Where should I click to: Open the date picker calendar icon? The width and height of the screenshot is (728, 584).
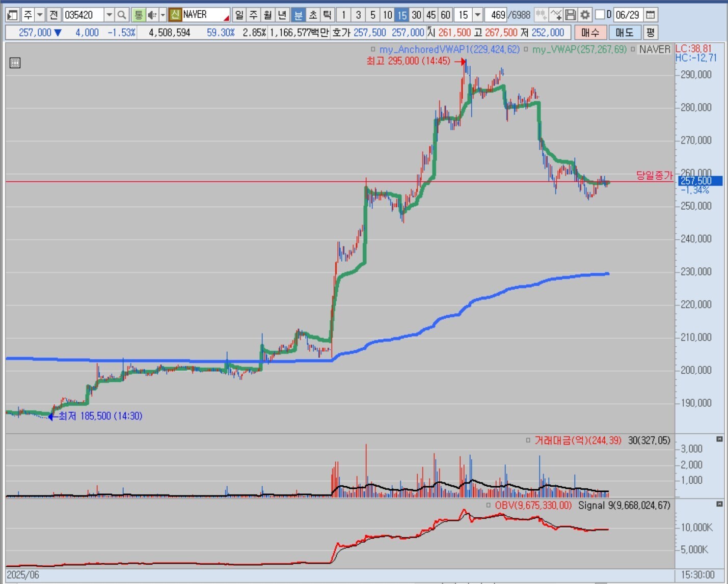tap(651, 15)
